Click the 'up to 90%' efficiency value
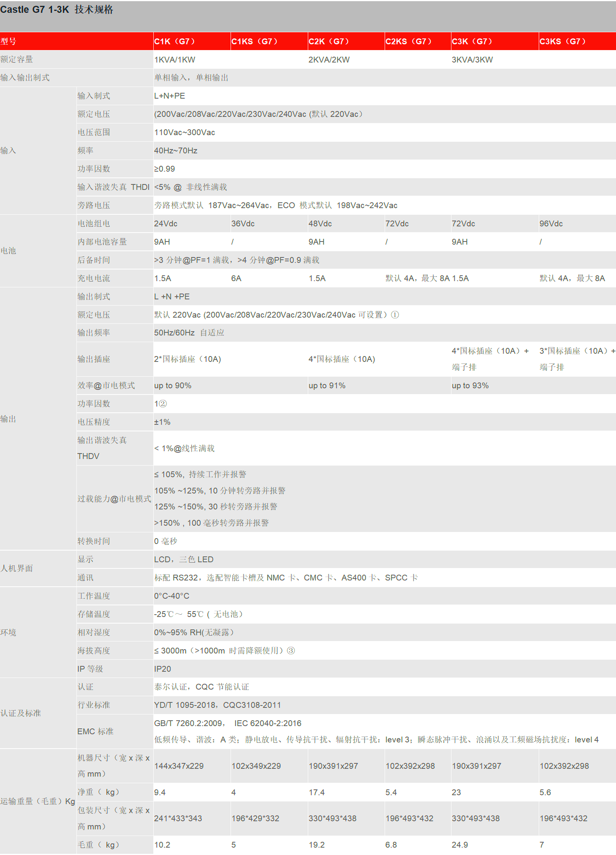616x855 pixels. (x=173, y=386)
